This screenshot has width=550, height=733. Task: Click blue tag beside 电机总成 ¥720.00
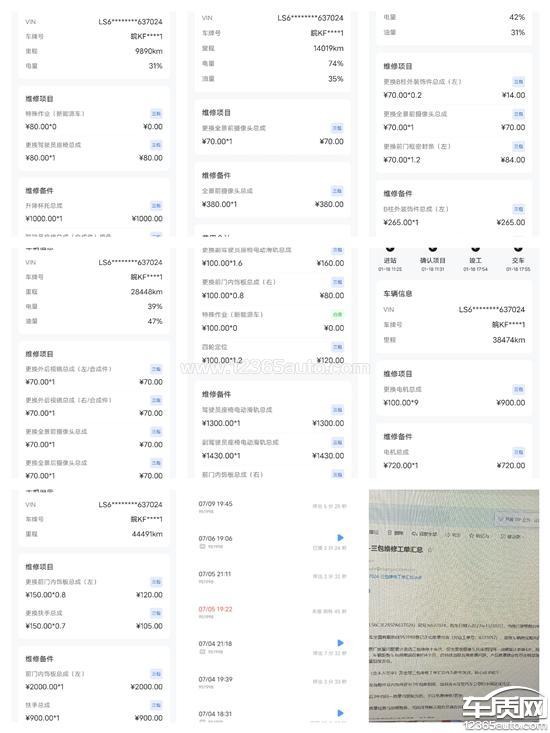pyautogui.click(x=518, y=452)
